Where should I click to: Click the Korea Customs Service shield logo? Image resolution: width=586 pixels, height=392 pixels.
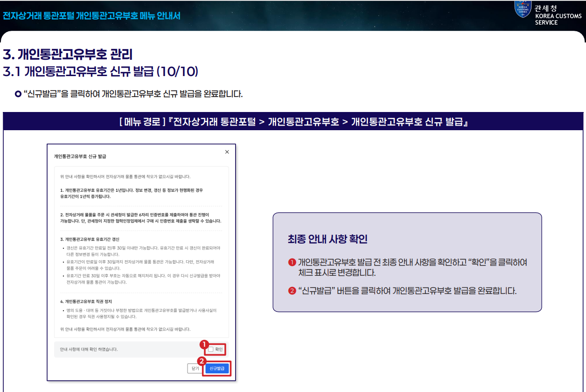tap(523, 9)
